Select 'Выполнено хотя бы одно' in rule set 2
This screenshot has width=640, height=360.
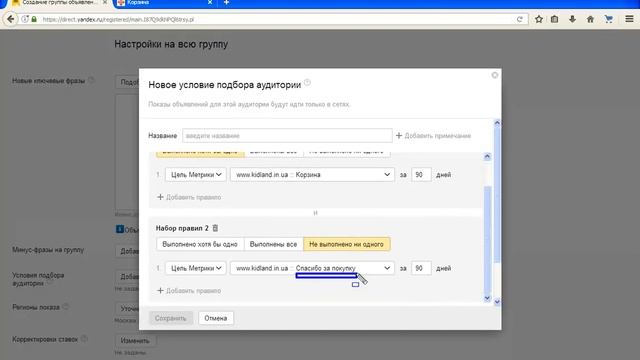click(200, 244)
